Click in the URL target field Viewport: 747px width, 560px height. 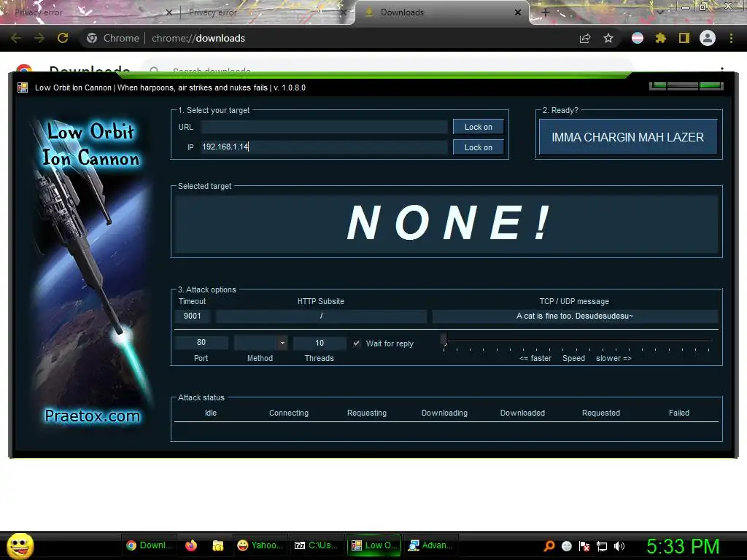point(324,127)
